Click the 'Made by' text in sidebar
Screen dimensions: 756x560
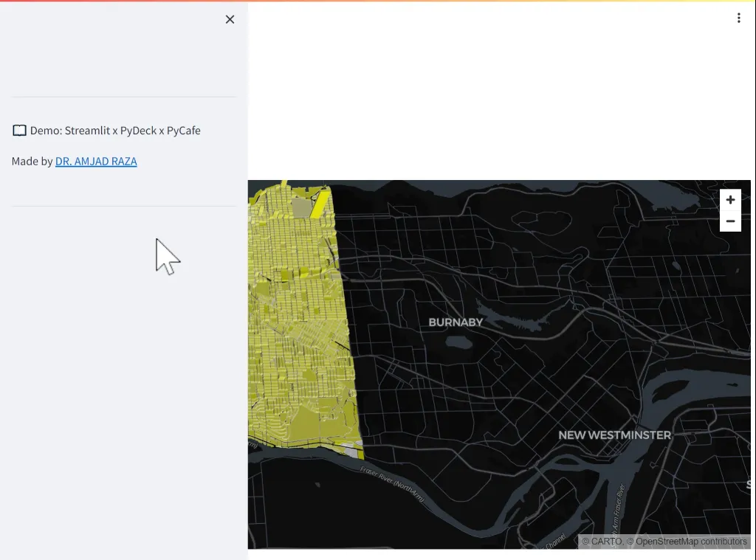click(x=32, y=162)
